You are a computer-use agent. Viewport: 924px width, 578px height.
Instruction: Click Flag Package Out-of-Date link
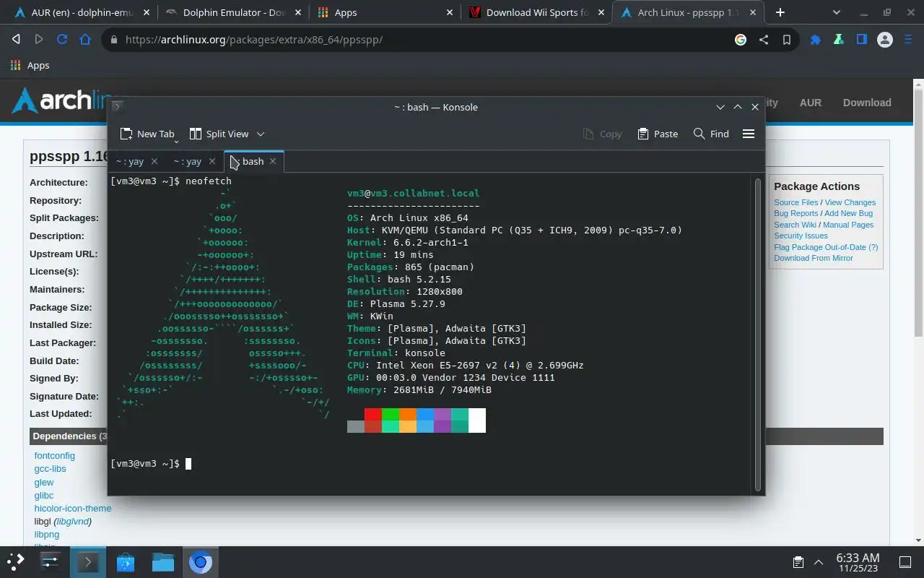coord(826,247)
